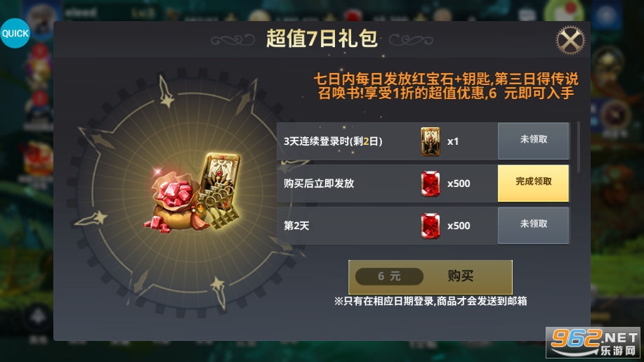Click the orange promotion description text
Image resolution: width=644 pixels, height=362 pixels.
[446, 86]
